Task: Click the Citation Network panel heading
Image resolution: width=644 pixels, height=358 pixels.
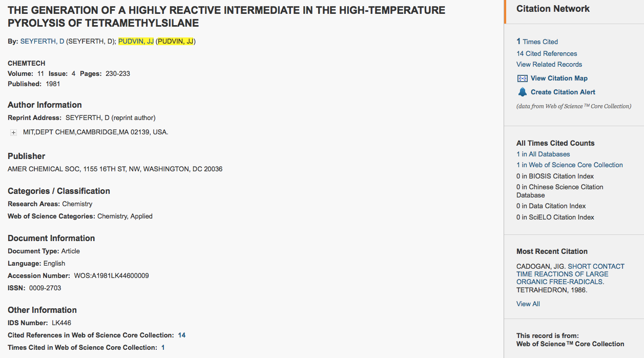Action: [x=553, y=9]
